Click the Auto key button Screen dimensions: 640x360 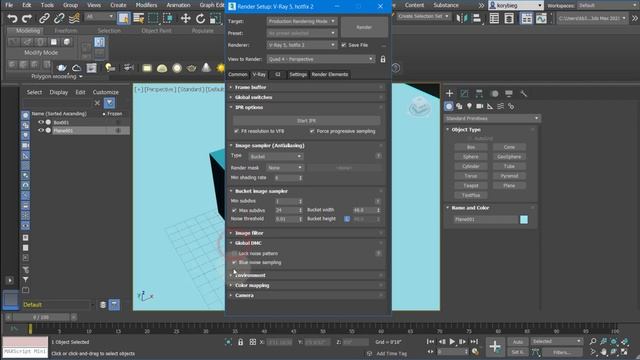point(518,342)
